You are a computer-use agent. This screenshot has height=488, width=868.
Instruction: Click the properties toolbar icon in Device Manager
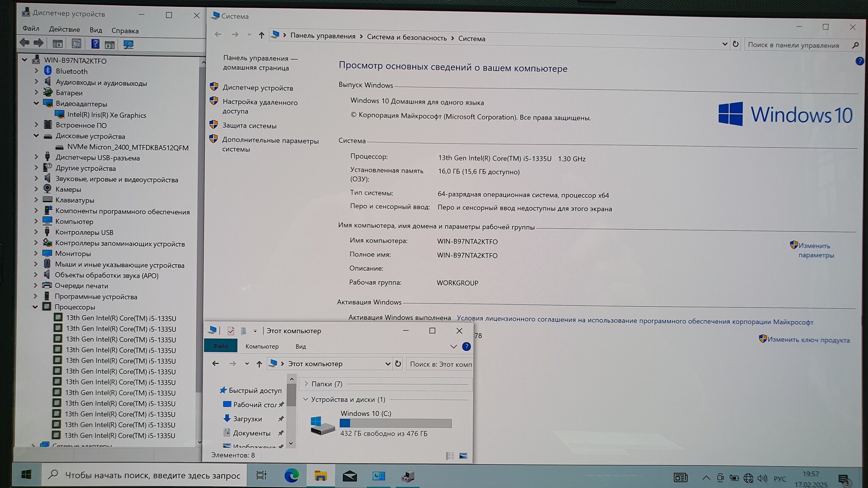pos(76,44)
